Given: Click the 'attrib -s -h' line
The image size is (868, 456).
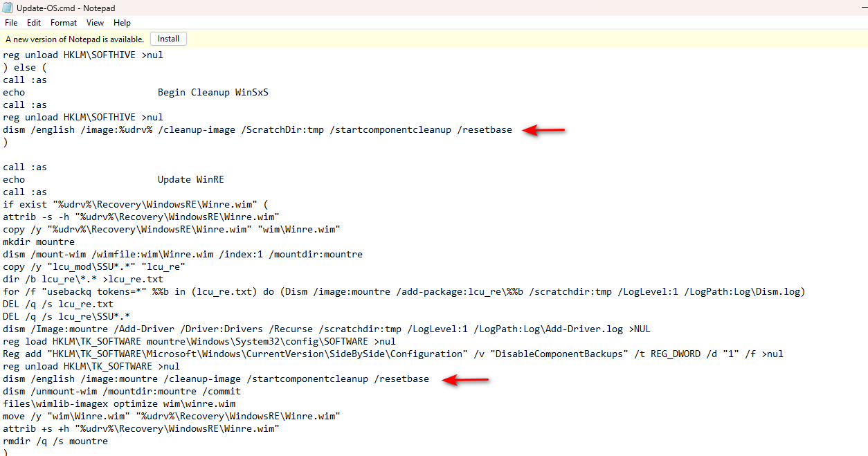Looking at the screenshot, I should point(141,217).
